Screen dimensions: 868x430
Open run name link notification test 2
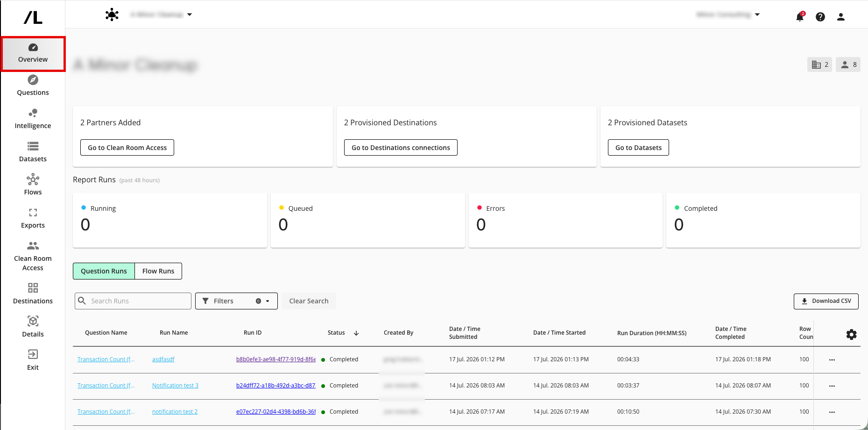coord(175,412)
